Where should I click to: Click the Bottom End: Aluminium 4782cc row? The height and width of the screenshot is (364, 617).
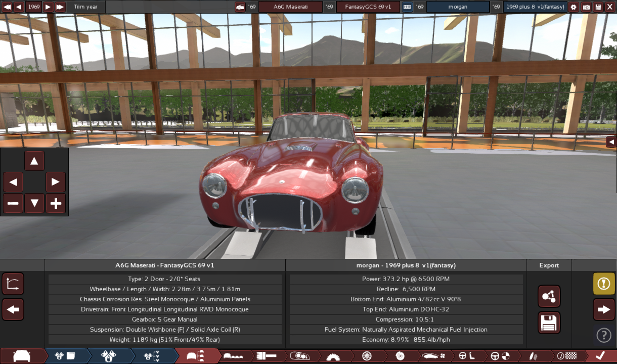(406, 299)
